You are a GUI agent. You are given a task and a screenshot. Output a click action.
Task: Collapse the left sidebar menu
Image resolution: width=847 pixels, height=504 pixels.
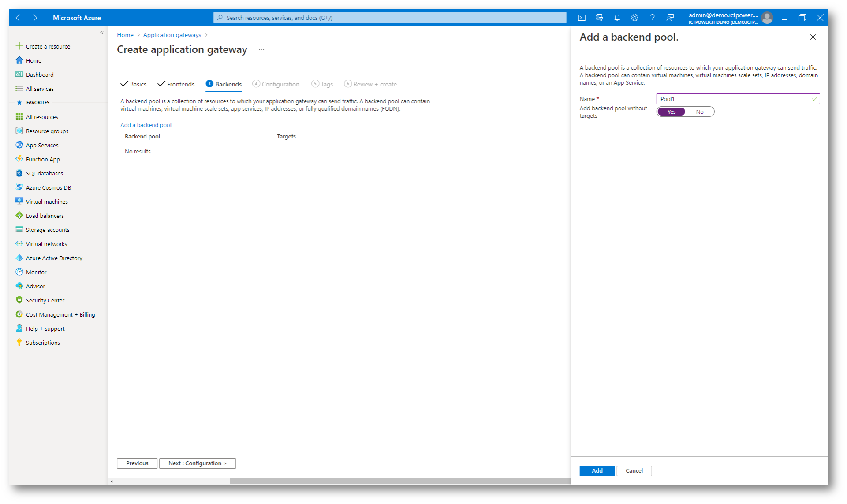102,33
